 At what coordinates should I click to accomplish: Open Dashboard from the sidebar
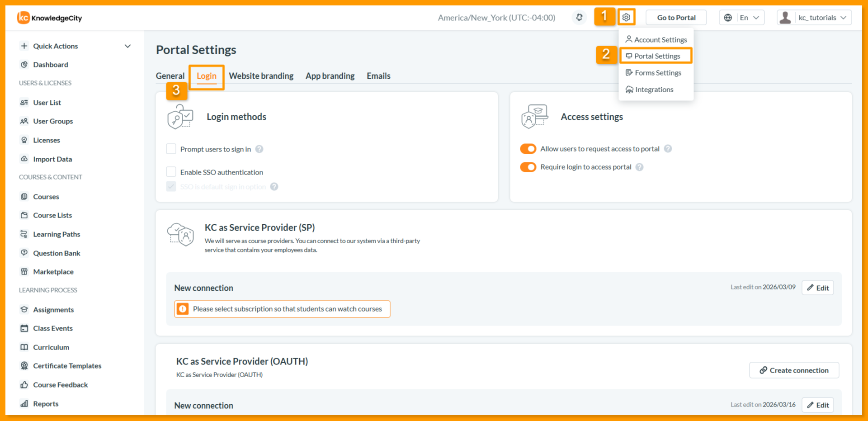tap(51, 65)
